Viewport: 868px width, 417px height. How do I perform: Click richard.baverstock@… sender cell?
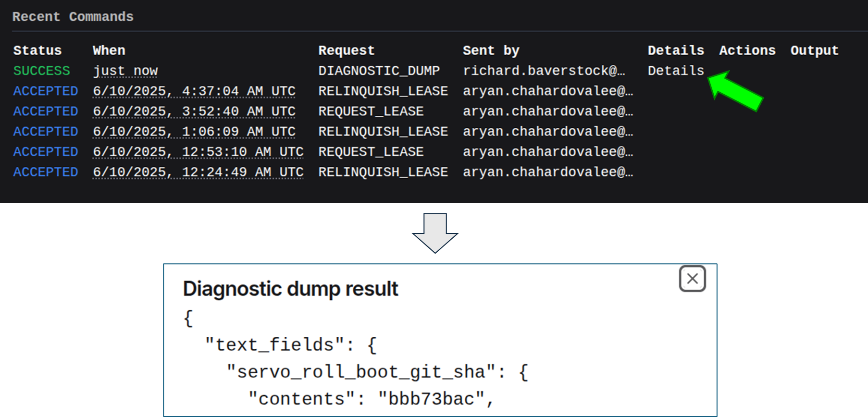(544, 71)
